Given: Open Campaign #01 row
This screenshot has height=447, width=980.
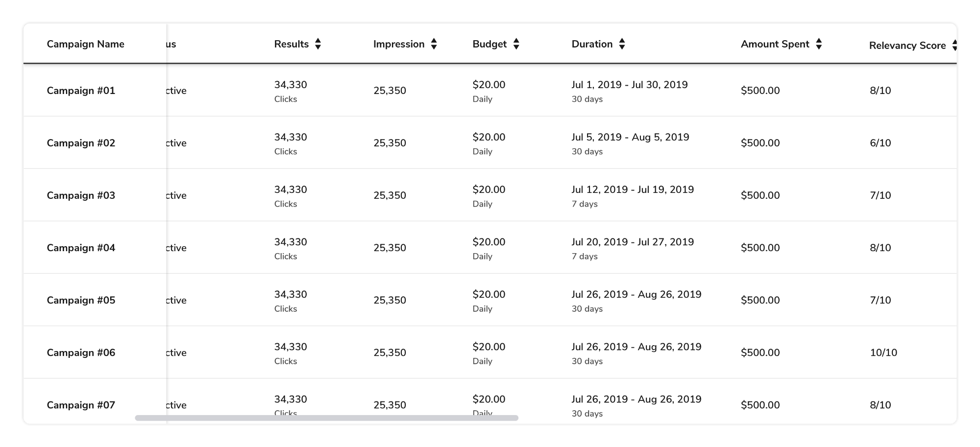Looking at the screenshot, I should pos(81,91).
